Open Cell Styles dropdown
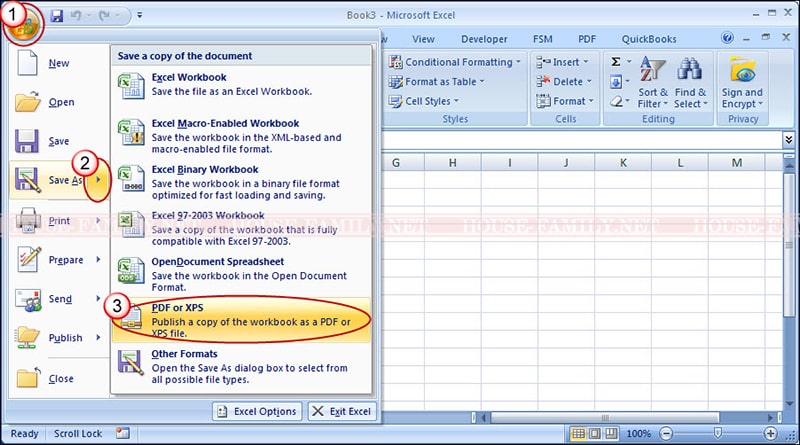The height and width of the screenshot is (445, 800). point(423,101)
